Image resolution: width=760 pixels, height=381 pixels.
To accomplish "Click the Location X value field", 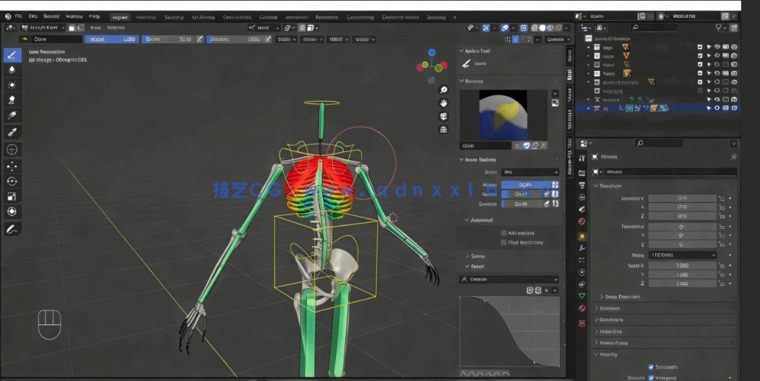I will coord(682,198).
